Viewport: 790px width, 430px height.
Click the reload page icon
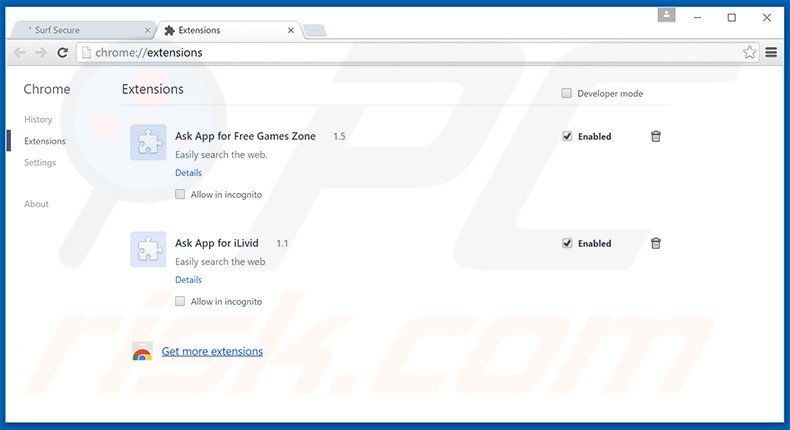tap(62, 52)
